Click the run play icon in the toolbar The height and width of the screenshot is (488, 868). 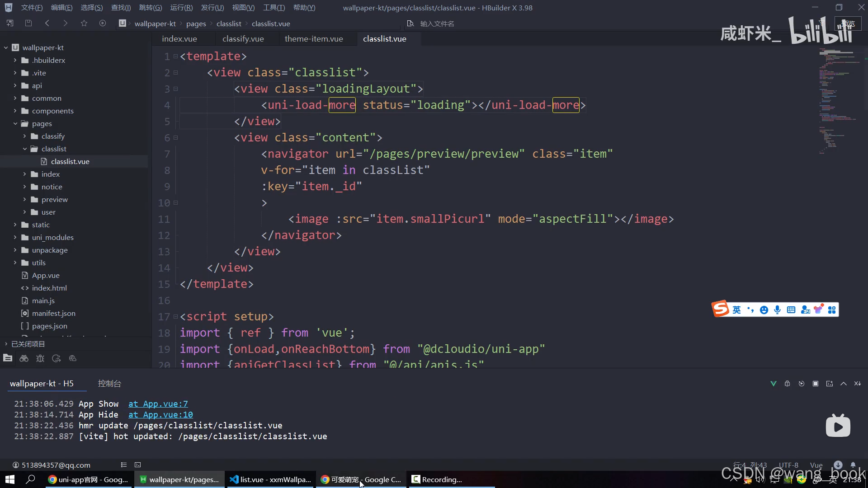point(103,23)
